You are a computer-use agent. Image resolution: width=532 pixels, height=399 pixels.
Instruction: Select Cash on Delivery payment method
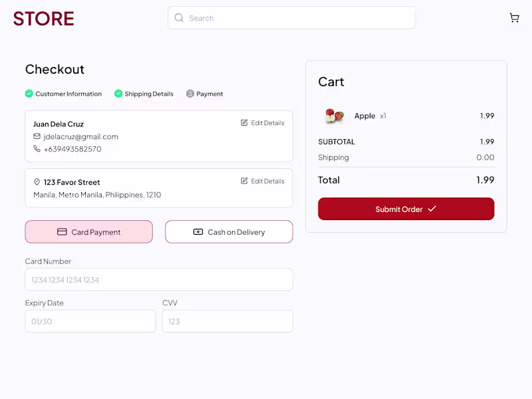coord(229,232)
